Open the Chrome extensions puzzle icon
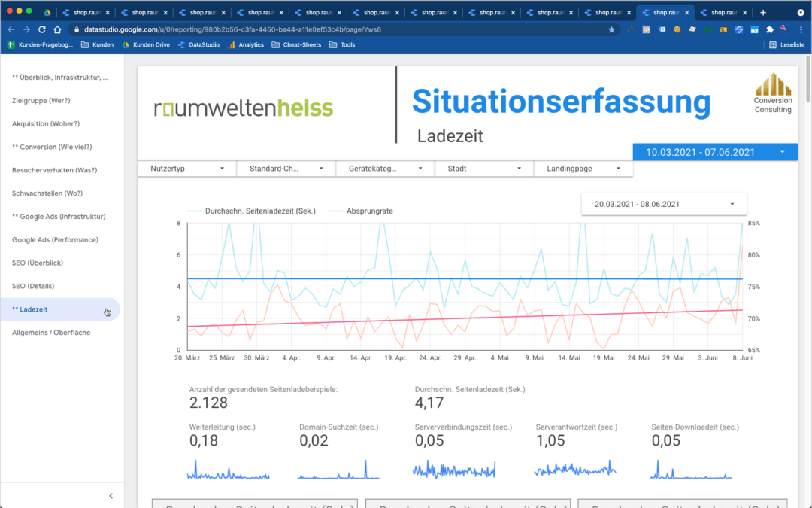This screenshot has width=812, height=508. coord(769,29)
